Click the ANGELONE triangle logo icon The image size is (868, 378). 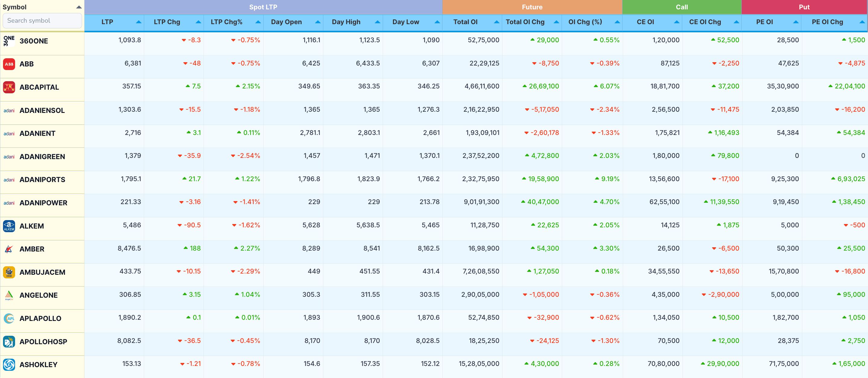[9, 295]
